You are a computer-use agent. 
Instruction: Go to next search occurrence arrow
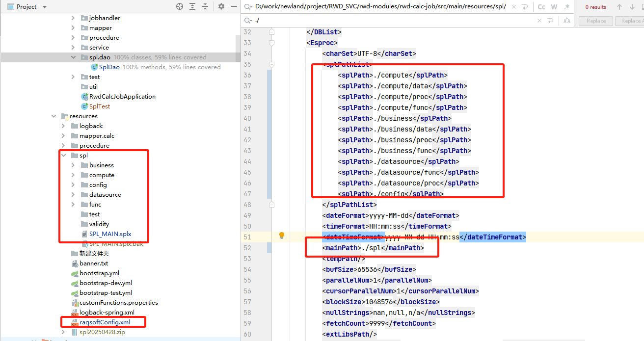[x=632, y=7]
